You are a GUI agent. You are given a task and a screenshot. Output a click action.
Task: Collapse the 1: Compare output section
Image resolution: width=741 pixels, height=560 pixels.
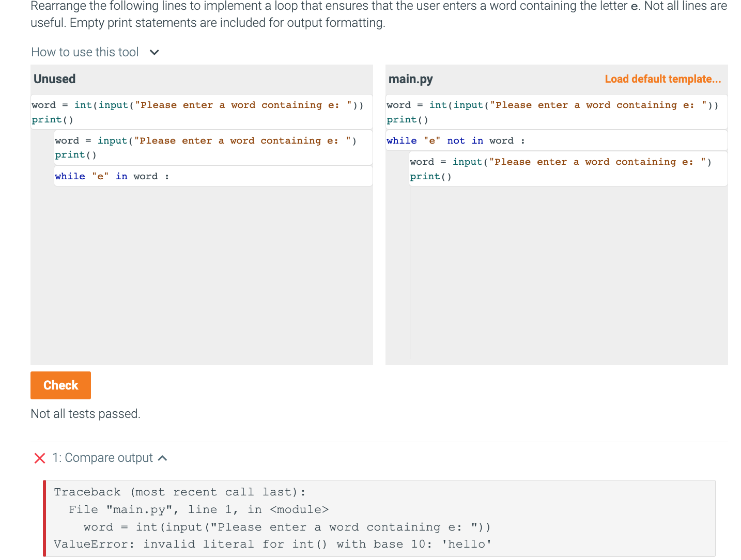(162, 458)
